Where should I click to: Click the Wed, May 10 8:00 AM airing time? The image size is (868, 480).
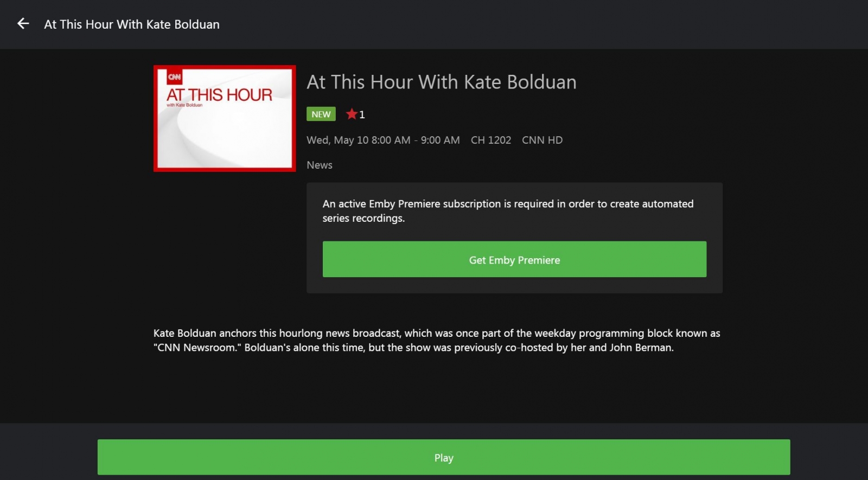tap(383, 140)
